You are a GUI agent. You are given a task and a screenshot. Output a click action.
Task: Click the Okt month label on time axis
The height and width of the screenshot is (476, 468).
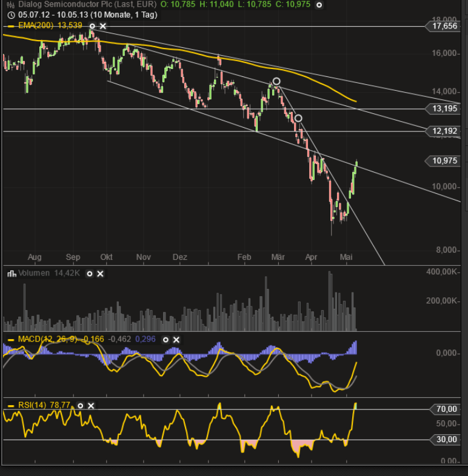click(106, 257)
